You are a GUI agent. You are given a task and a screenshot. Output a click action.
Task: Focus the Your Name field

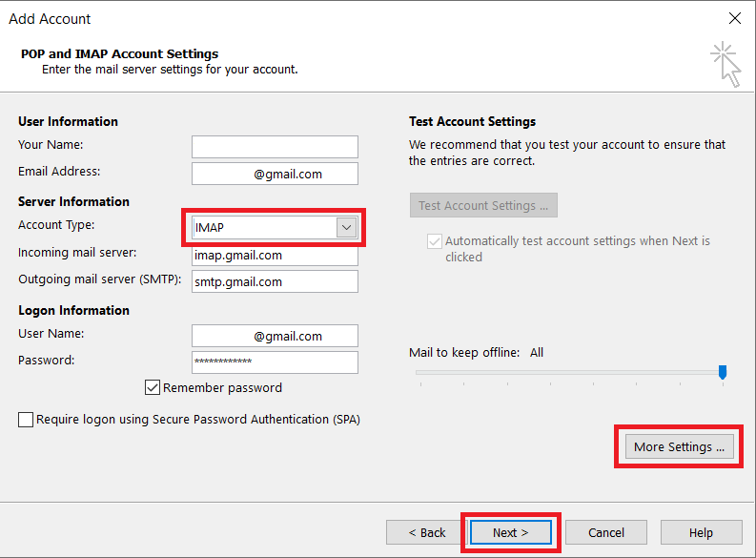[x=275, y=147]
